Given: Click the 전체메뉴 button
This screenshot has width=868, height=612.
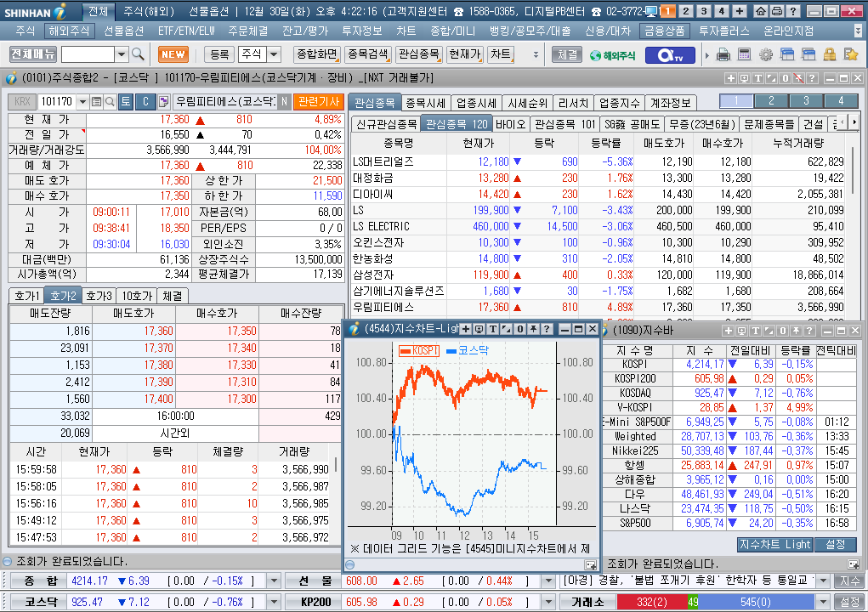Looking at the screenshot, I should 33,54.
